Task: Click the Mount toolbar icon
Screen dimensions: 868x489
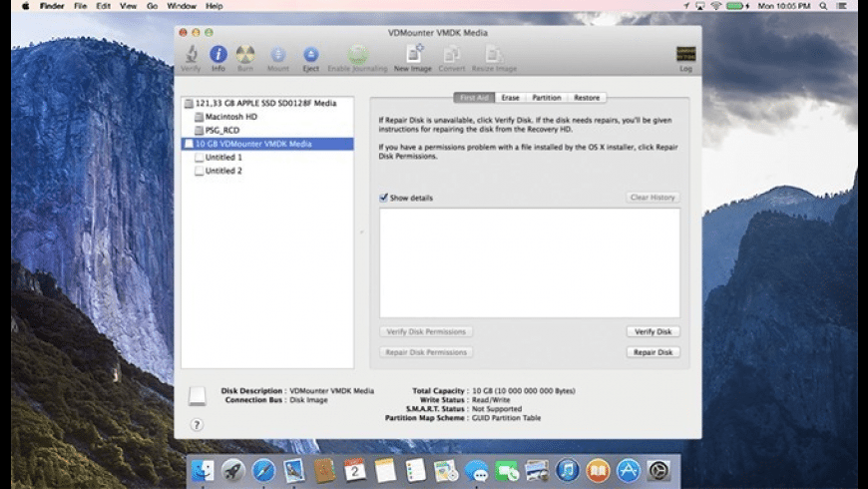Action: (x=278, y=58)
